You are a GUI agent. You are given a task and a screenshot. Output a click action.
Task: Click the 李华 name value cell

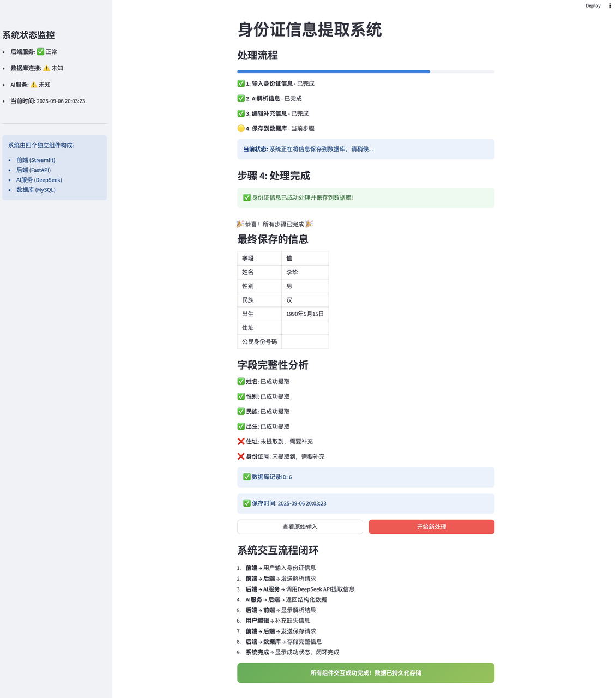click(305, 272)
